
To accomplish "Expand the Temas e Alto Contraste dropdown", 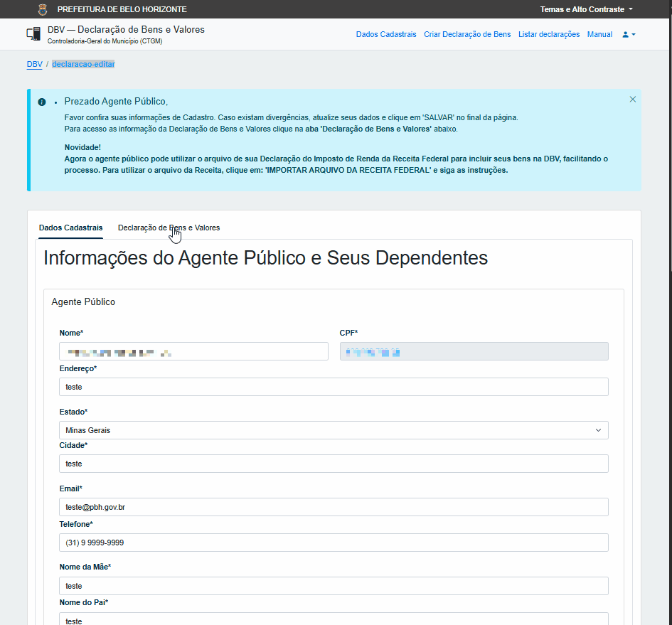I will pyautogui.click(x=586, y=9).
